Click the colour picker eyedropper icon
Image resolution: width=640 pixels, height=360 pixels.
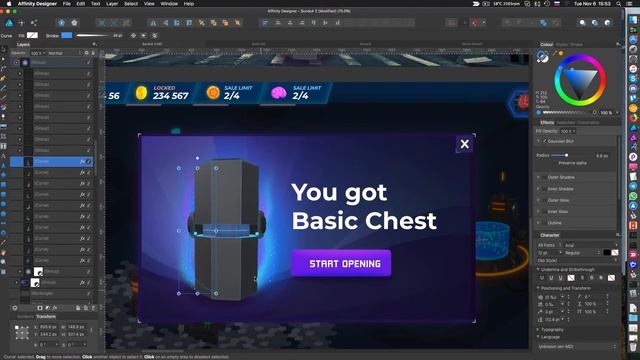(555, 53)
